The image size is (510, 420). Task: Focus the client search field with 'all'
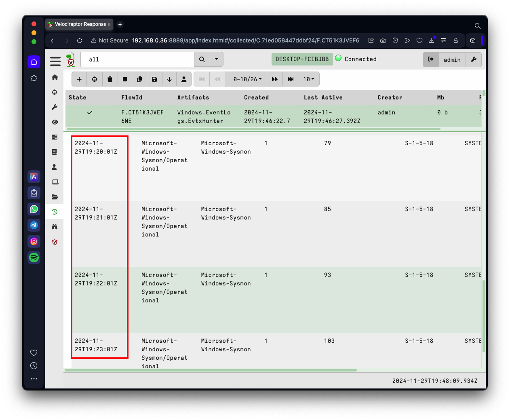point(137,59)
